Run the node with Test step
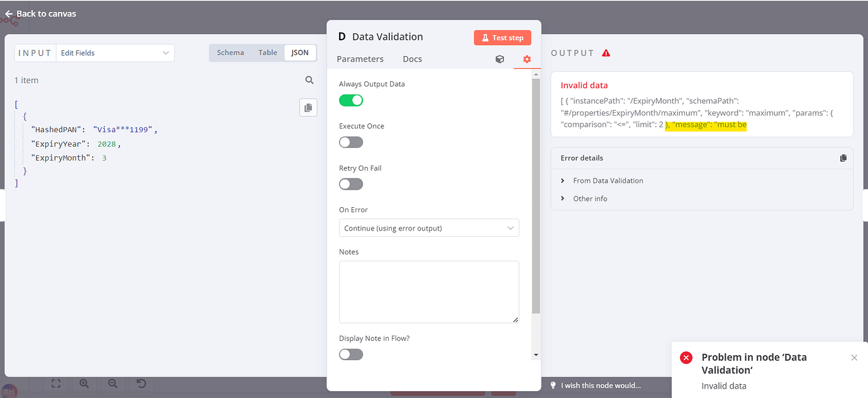The image size is (868, 398). click(x=502, y=37)
